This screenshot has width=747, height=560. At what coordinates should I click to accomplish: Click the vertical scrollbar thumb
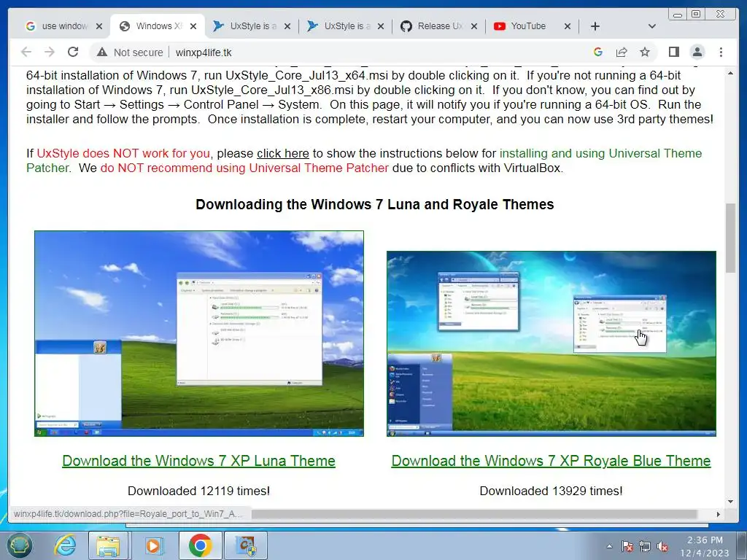coord(730,238)
